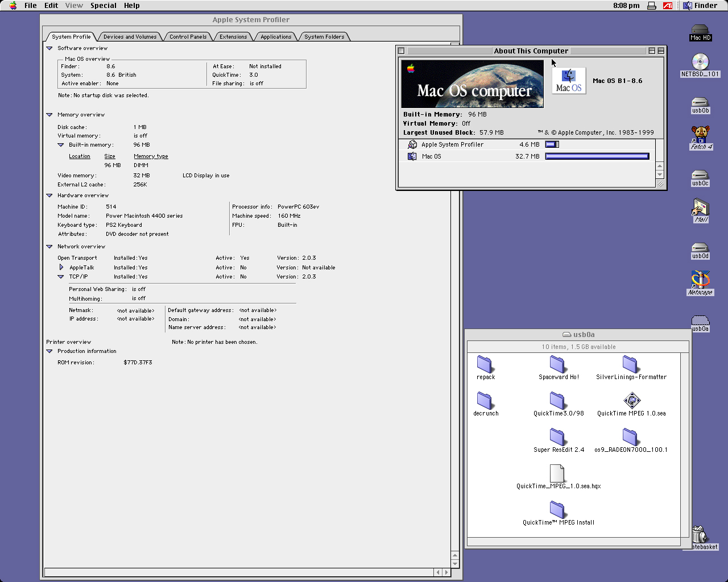Select the System Profile tab
728x582 pixels.
pyautogui.click(x=71, y=37)
